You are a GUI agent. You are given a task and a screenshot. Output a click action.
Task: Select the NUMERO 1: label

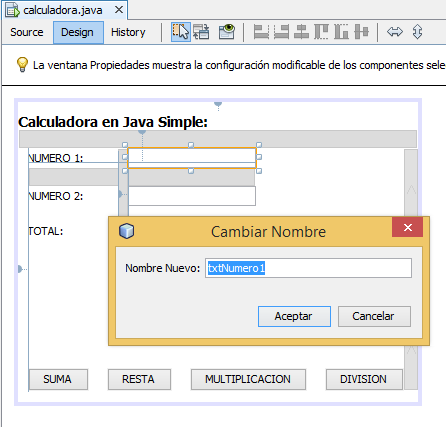[56, 158]
